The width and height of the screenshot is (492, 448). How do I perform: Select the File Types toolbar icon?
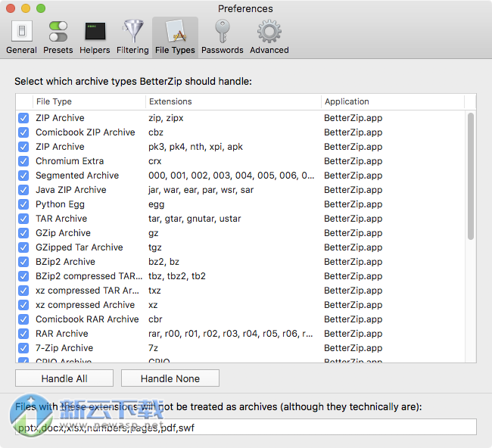(175, 31)
